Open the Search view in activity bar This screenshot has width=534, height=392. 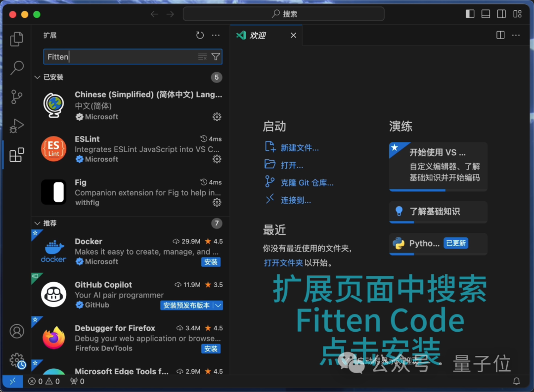(16, 67)
